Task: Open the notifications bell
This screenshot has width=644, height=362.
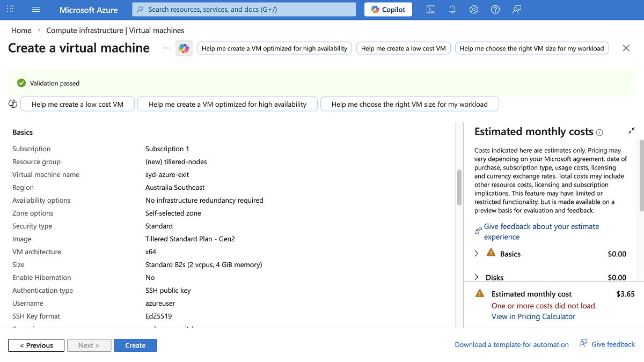Action: coord(452,9)
